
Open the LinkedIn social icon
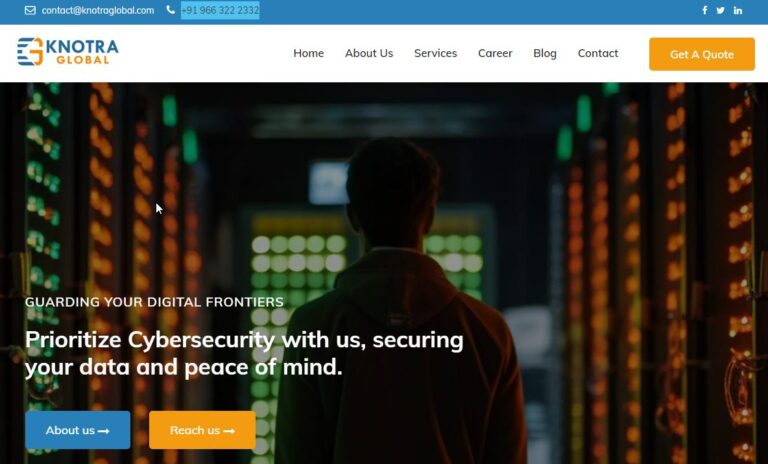[738, 10]
